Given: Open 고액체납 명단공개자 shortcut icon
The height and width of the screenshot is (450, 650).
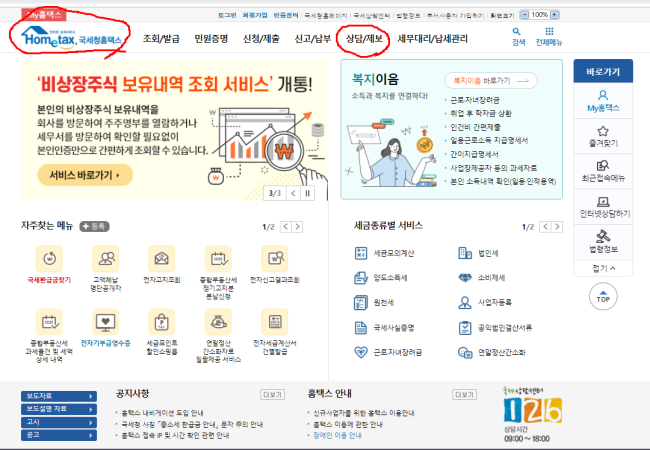Looking at the screenshot, I should click(x=106, y=259).
